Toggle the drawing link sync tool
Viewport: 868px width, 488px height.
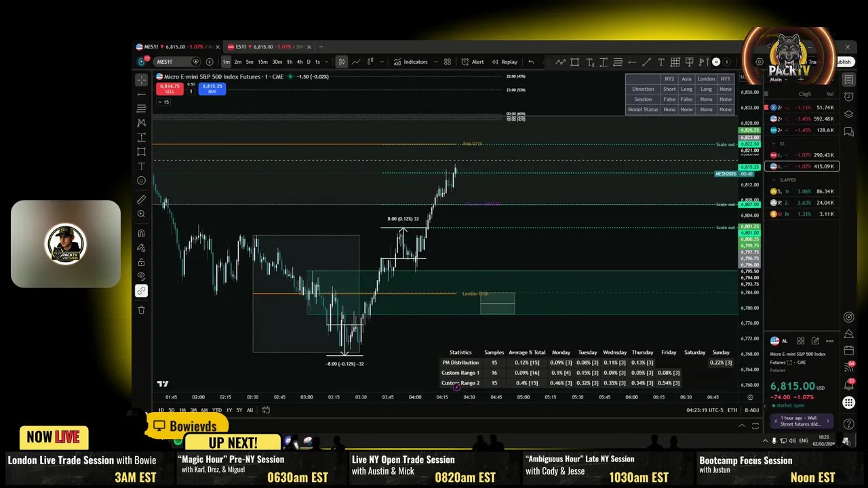click(x=141, y=291)
